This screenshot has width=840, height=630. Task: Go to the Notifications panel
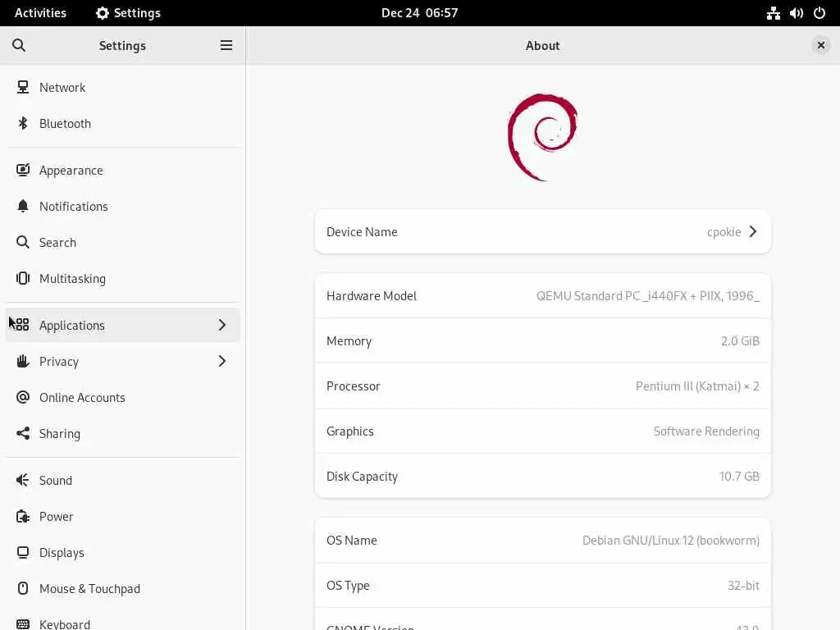pyautogui.click(x=123, y=206)
